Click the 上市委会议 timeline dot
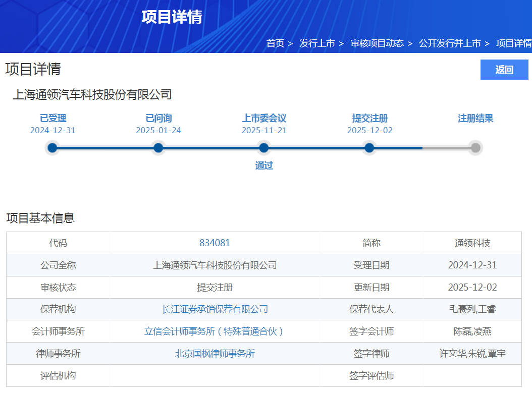This screenshot has width=532, height=393. [263, 148]
